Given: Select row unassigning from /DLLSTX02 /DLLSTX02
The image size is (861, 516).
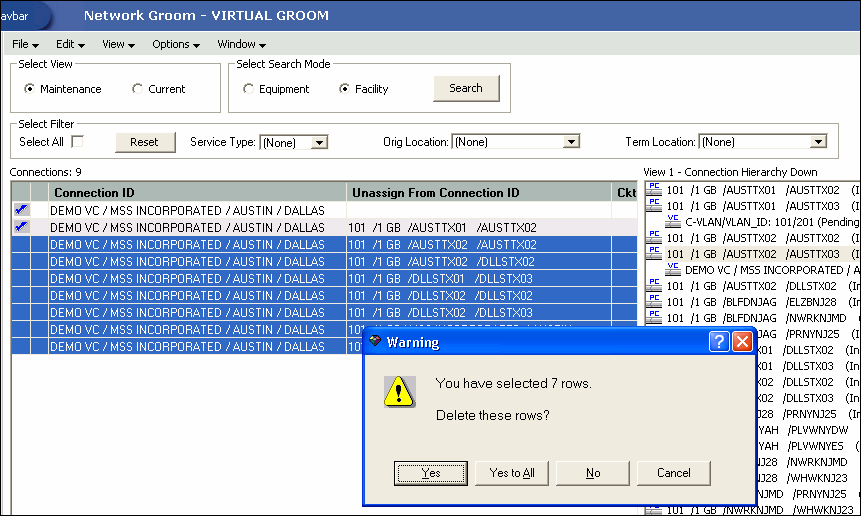Looking at the screenshot, I should [324, 295].
